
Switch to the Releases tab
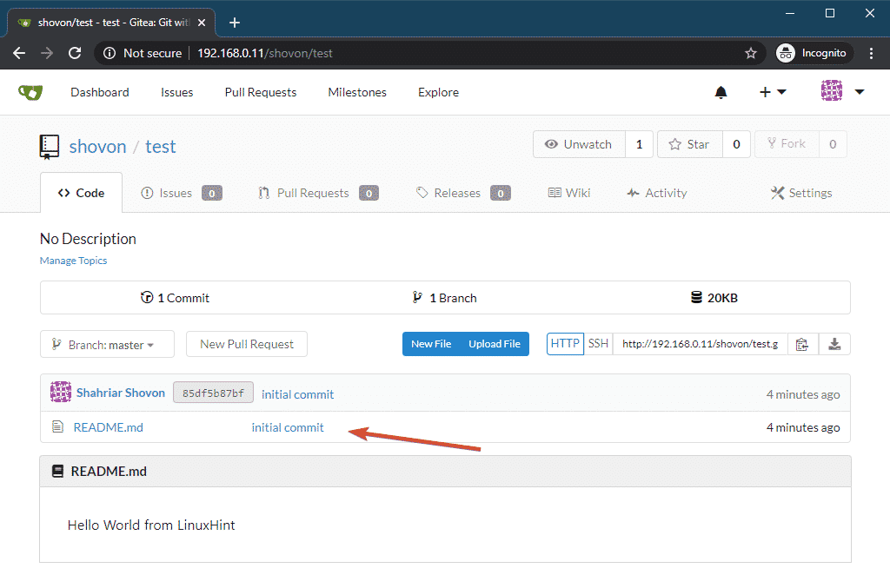point(463,194)
